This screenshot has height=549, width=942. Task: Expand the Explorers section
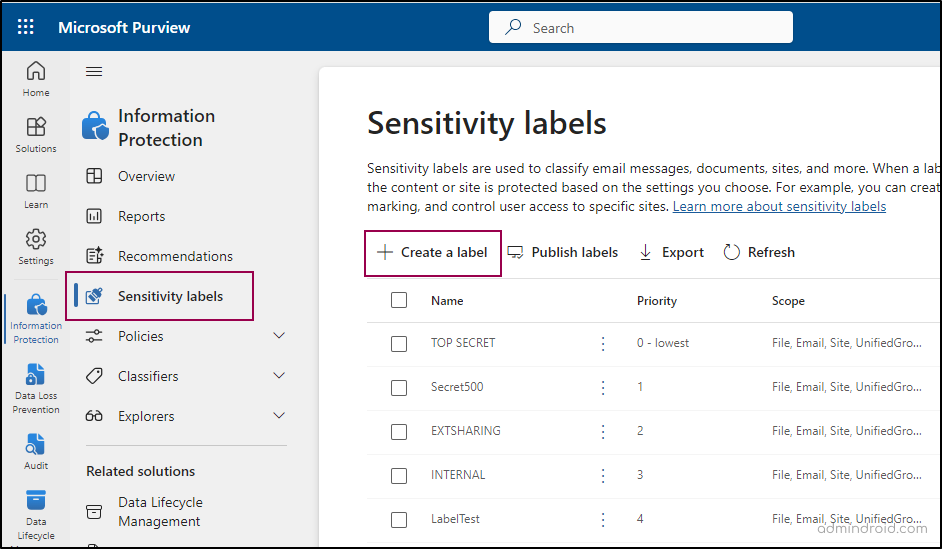[279, 416]
